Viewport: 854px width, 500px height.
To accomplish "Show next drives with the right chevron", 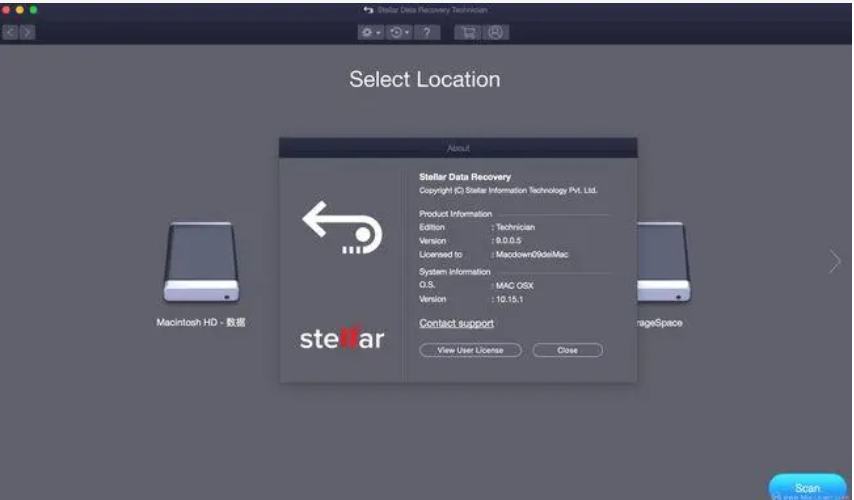I will click(x=834, y=261).
